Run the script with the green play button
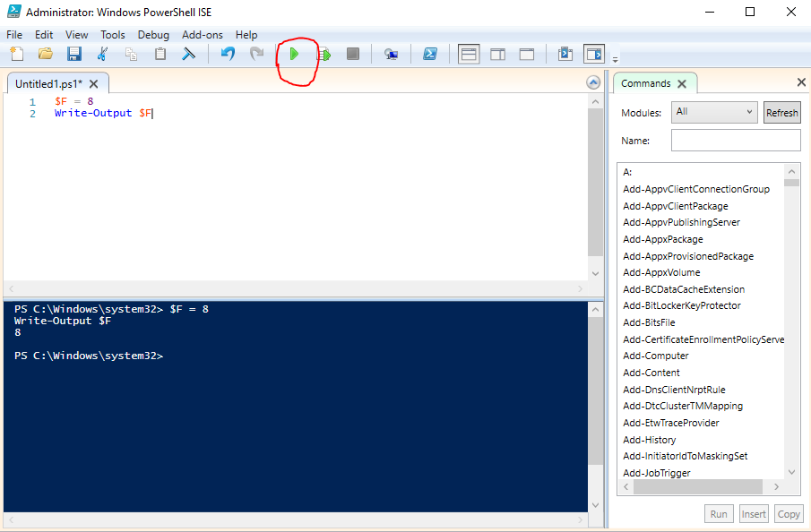The image size is (811, 532). click(294, 54)
